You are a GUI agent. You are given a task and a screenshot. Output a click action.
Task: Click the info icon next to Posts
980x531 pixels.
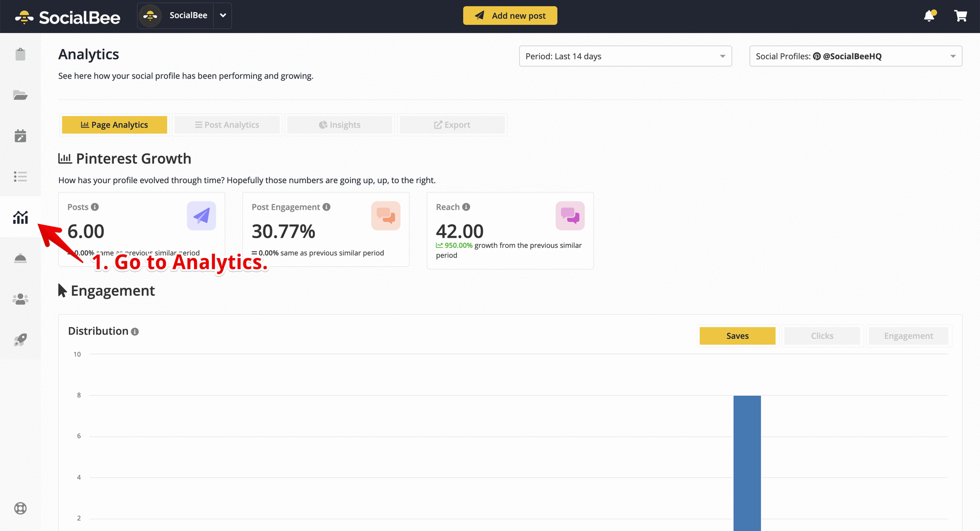click(x=95, y=207)
